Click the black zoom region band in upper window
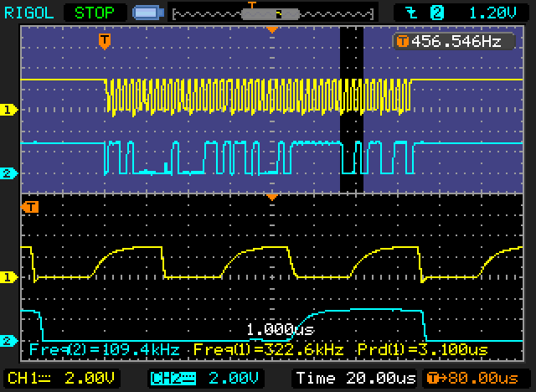 (x=352, y=110)
